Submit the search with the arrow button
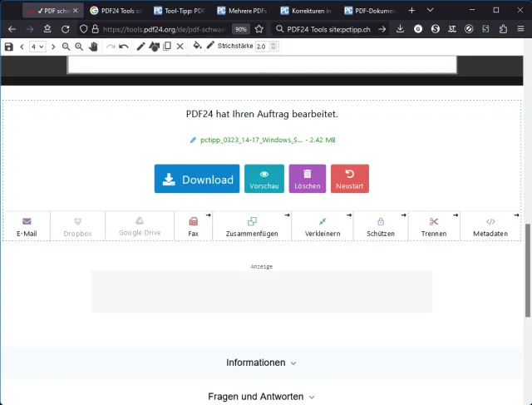The width and height of the screenshot is (532, 405). point(382,30)
